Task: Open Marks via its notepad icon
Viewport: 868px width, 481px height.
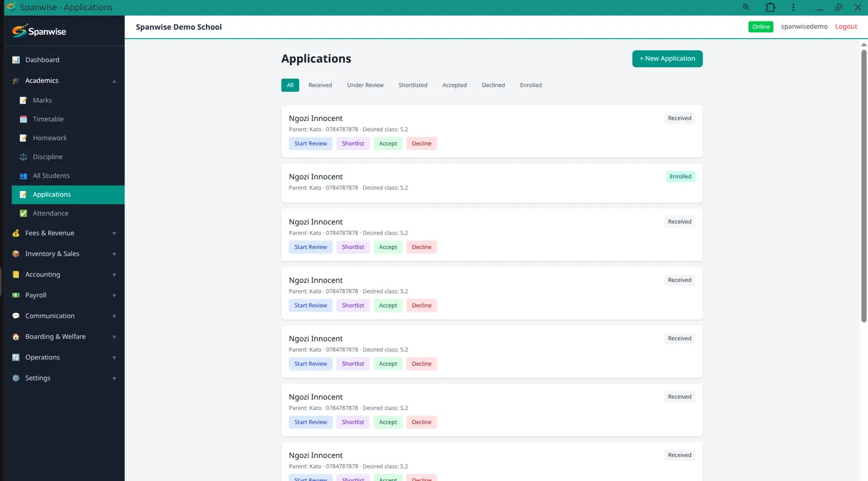Action: click(x=23, y=100)
